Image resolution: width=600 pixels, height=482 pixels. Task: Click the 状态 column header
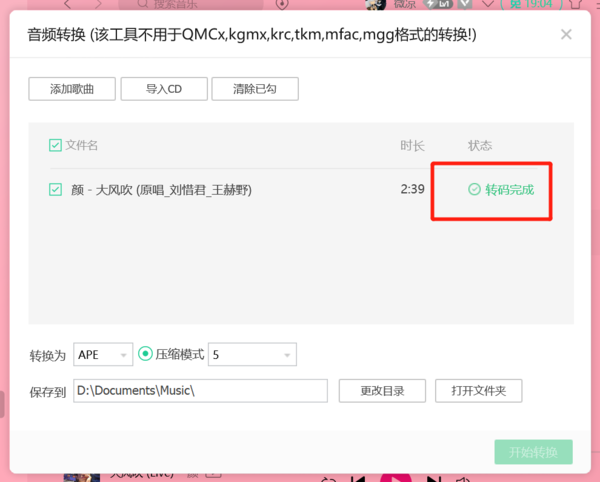point(480,145)
